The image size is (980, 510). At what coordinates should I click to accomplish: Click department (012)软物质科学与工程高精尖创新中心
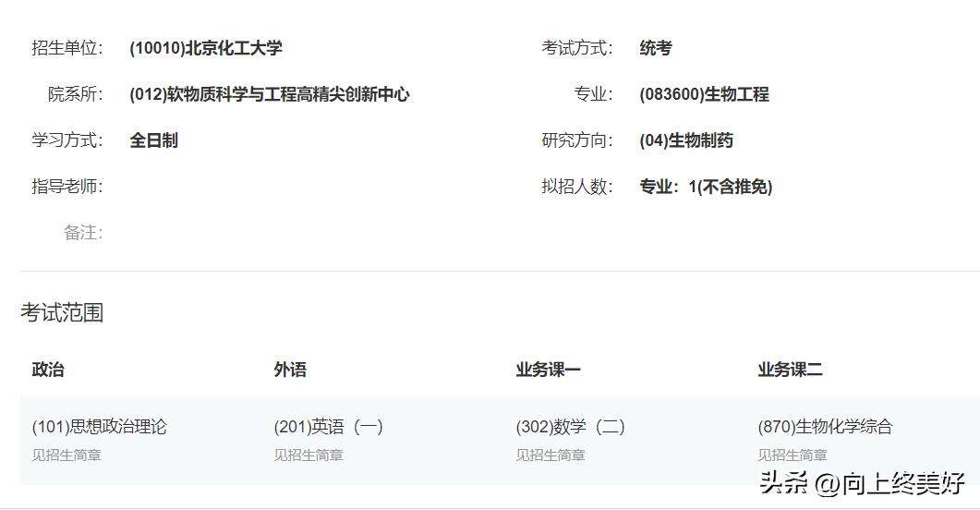270,94
